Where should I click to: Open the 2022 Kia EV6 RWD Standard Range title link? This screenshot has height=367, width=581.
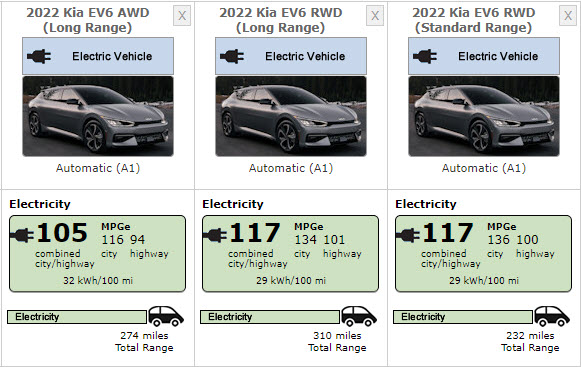click(x=474, y=20)
